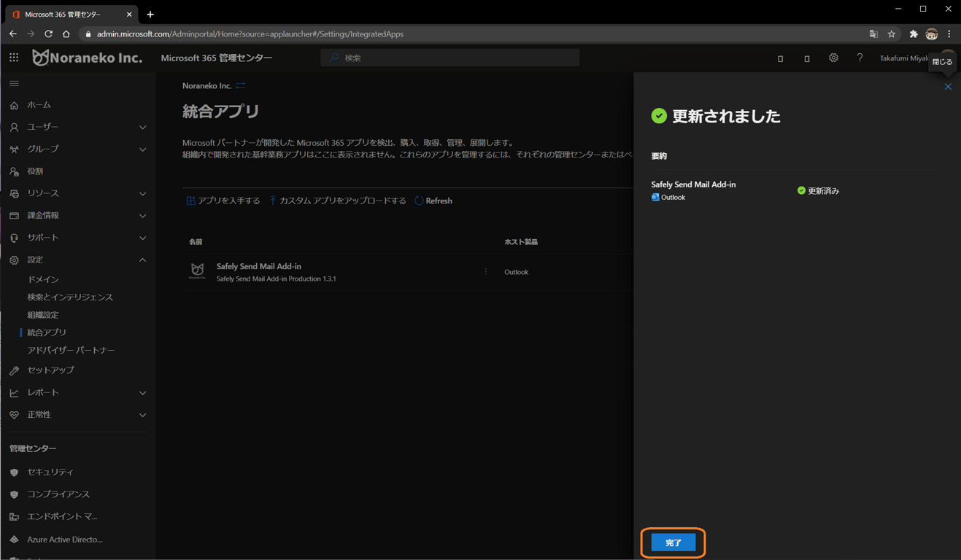Click the Billing card icon
Viewport: 961px width, 560px height.
[x=14, y=216]
